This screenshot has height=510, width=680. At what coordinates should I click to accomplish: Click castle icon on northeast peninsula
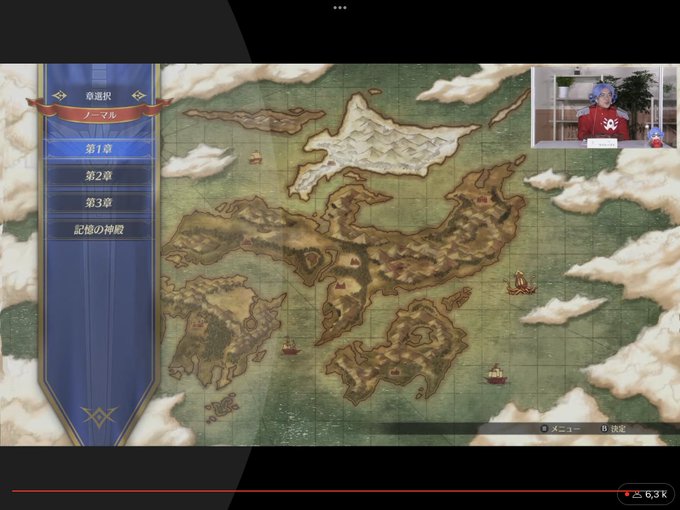pos(481,199)
